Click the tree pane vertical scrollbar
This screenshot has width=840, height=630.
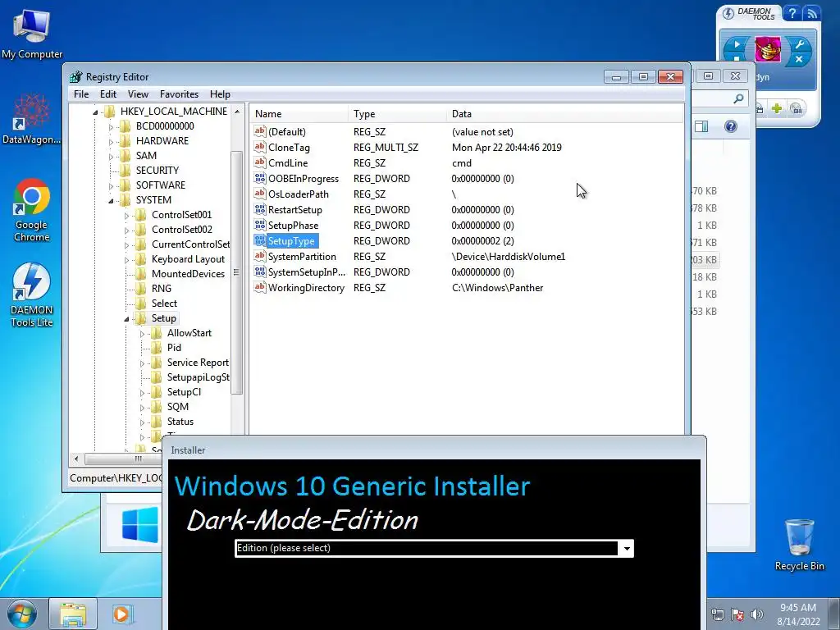tap(237, 272)
